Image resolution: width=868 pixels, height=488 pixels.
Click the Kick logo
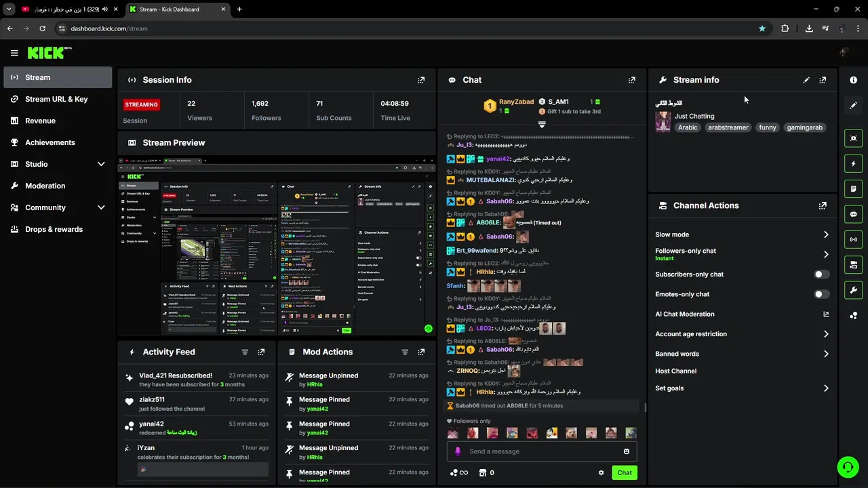(x=50, y=53)
